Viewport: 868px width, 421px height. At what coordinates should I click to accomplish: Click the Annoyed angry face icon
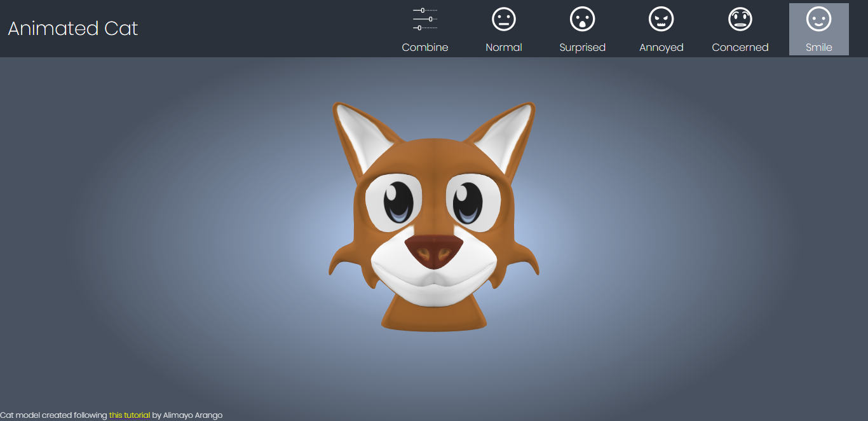661,19
